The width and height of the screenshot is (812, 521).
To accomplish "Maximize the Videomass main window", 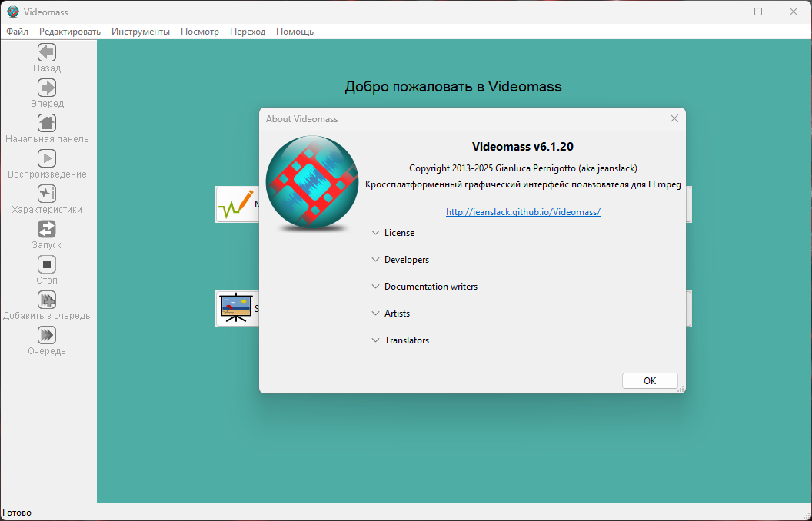I will click(758, 12).
